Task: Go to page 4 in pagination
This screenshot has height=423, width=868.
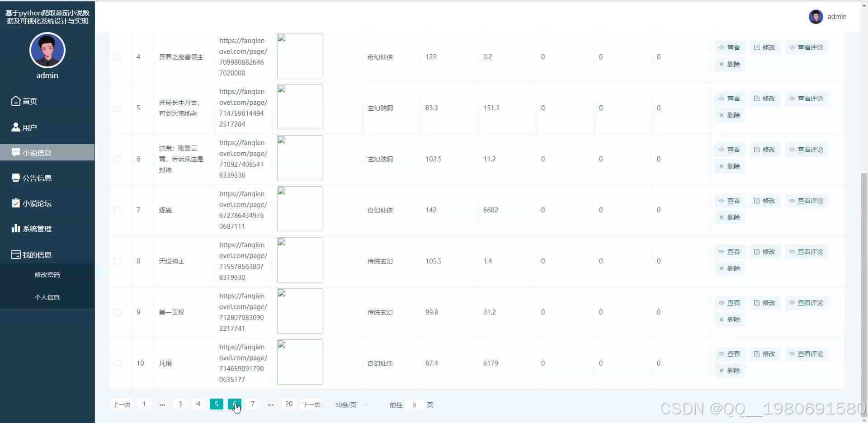Action: pos(198,404)
